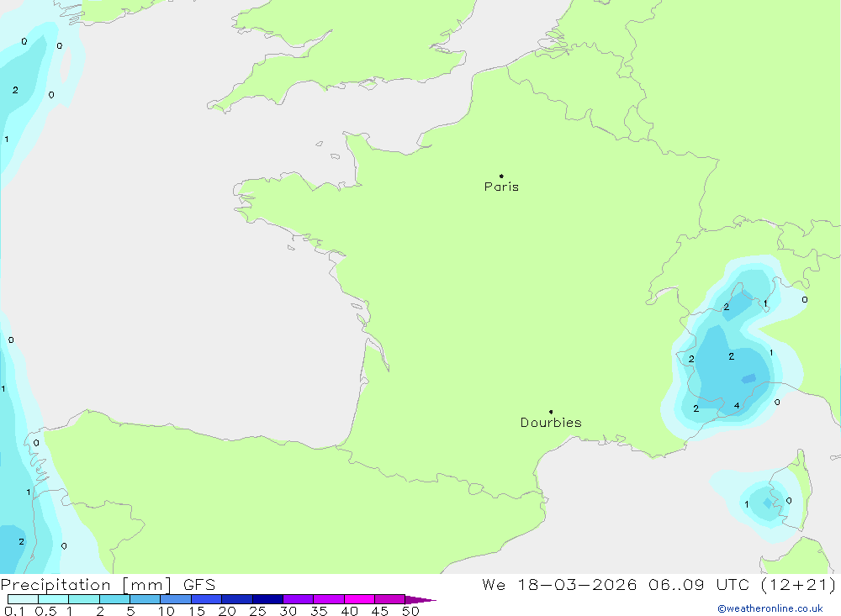Click the 0.1 legend scale value
This screenshot has height=616, width=841.
[x=14, y=611]
